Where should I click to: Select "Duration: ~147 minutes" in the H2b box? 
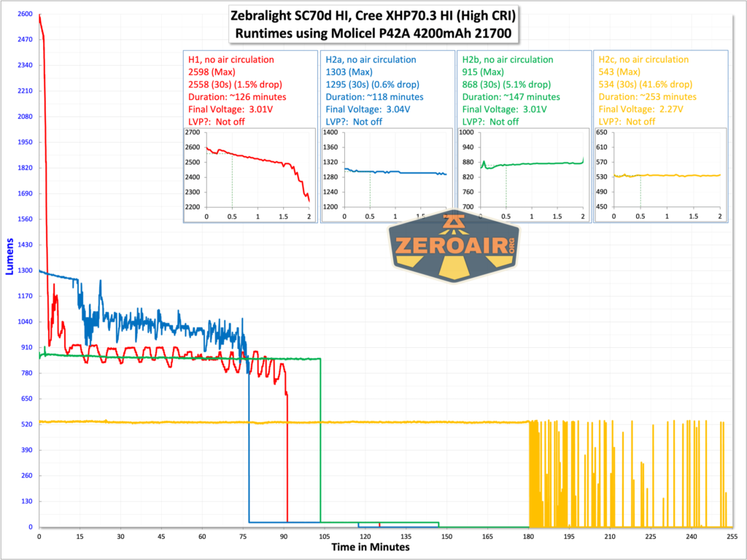(x=511, y=97)
